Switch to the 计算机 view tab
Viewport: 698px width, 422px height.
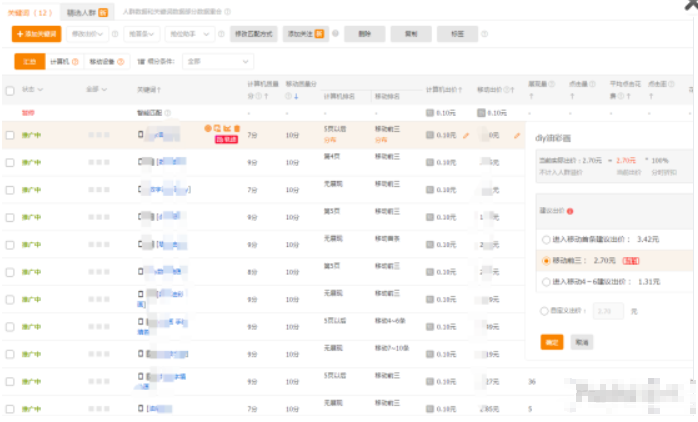62,61
